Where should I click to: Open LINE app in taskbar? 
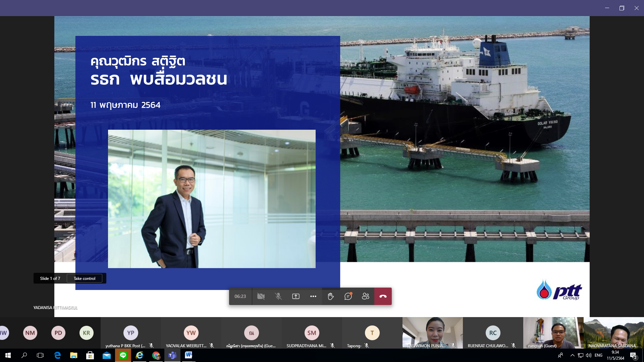123,355
